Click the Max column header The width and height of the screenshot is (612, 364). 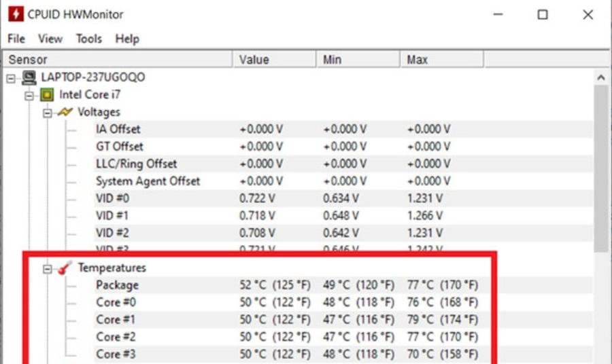442,60
